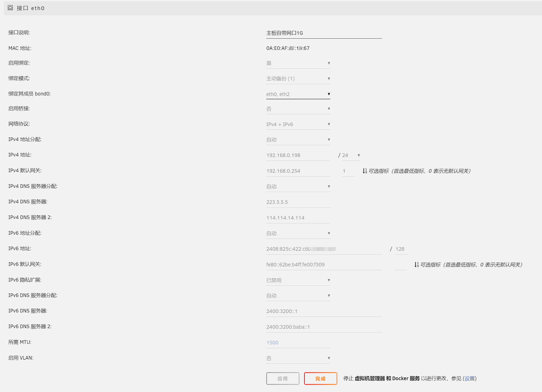Click the 绑定其成员 bond0 label
This screenshot has width=542, height=392.
pos(29,94)
